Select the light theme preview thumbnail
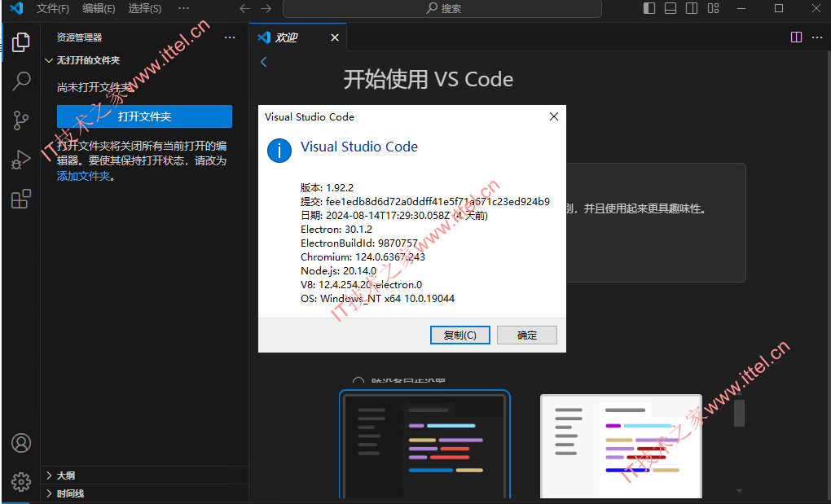 (621, 445)
